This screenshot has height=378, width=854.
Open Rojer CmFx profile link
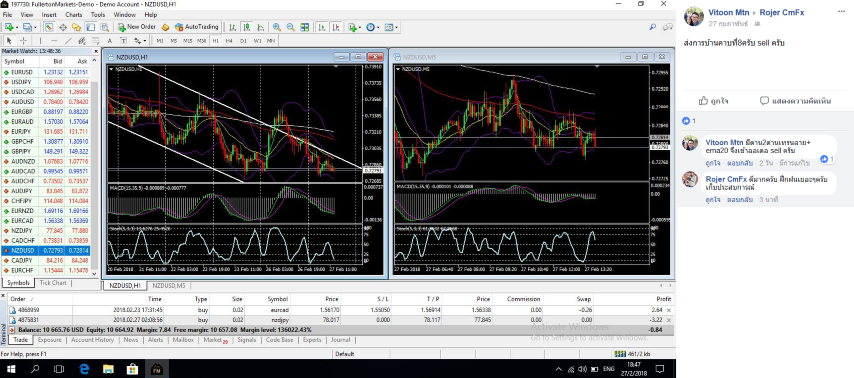click(x=782, y=13)
